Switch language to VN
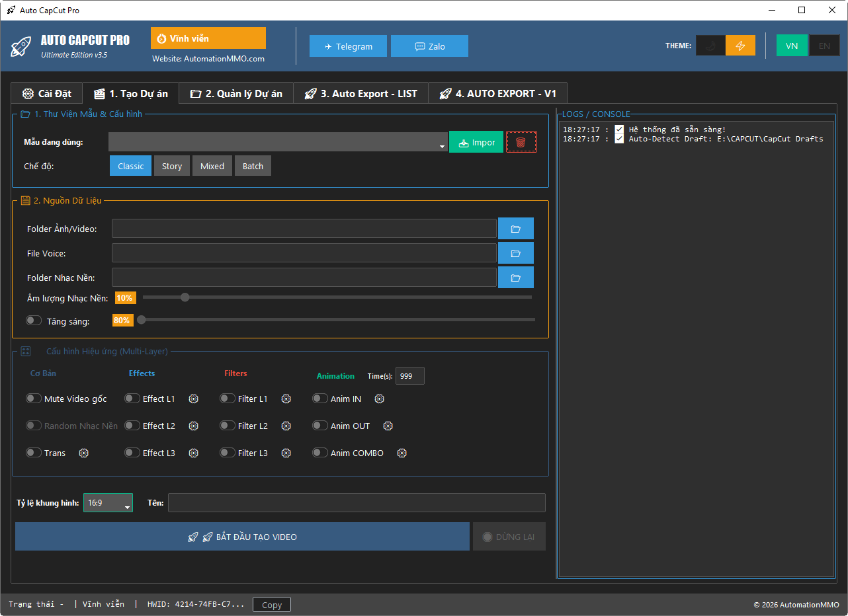 pyautogui.click(x=792, y=46)
